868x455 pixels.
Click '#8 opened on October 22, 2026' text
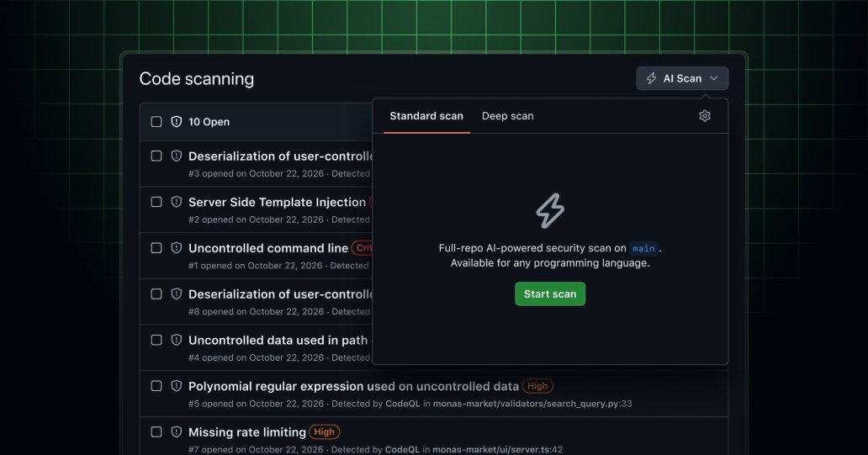click(256, 311)
